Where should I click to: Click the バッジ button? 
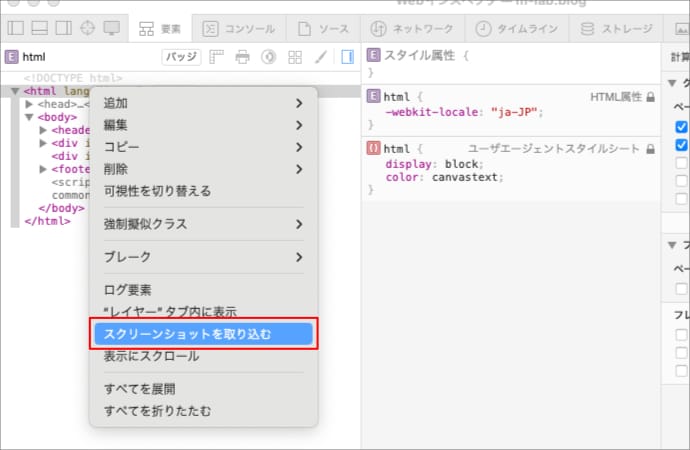181,58
